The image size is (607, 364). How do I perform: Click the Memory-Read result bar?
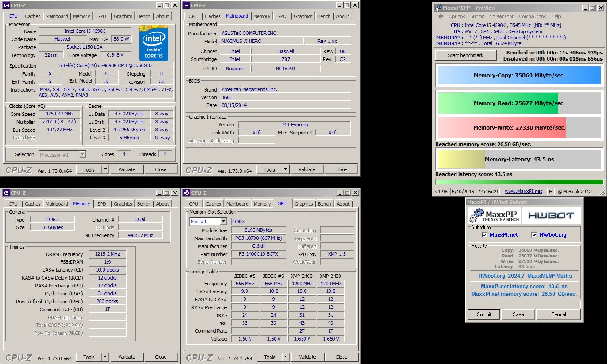click(519, 103)
